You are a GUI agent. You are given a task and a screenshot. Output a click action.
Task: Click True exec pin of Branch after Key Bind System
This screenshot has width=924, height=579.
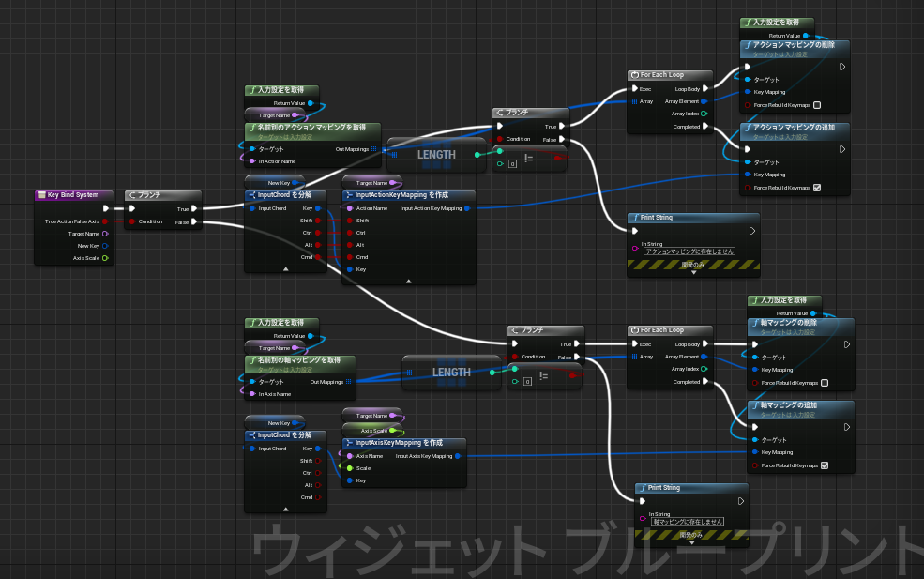194,208
